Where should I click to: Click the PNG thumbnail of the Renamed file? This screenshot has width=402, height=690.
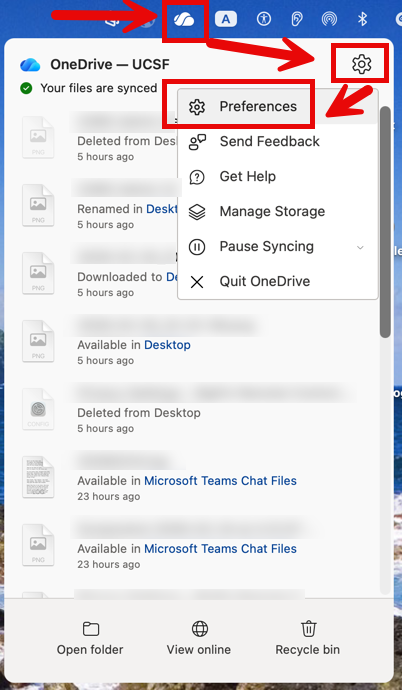(x=38, y=205)
